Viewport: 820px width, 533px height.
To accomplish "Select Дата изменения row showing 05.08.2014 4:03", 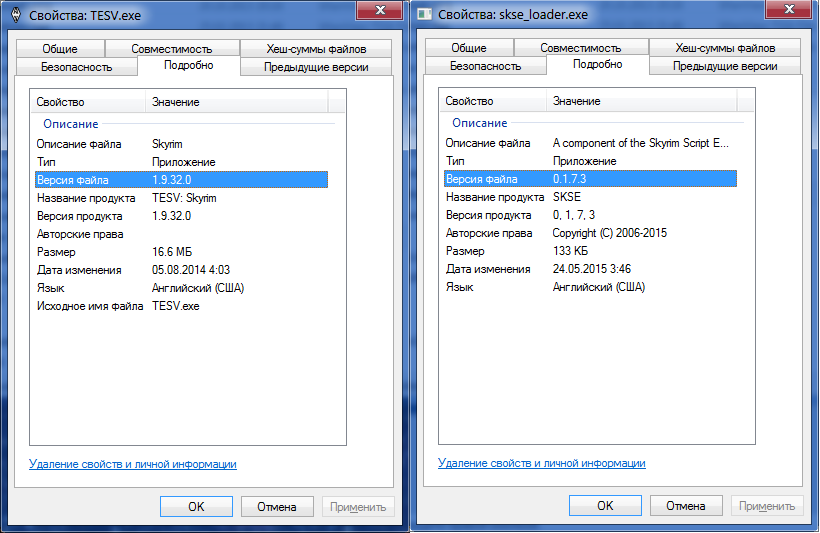I will click(x=181, y=270).
